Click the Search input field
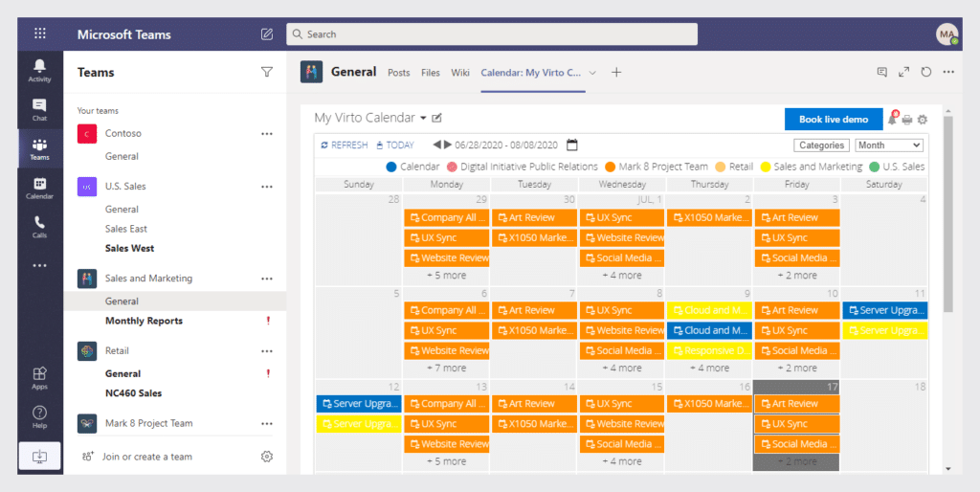The image size is (980, 492). coord(492,34)
